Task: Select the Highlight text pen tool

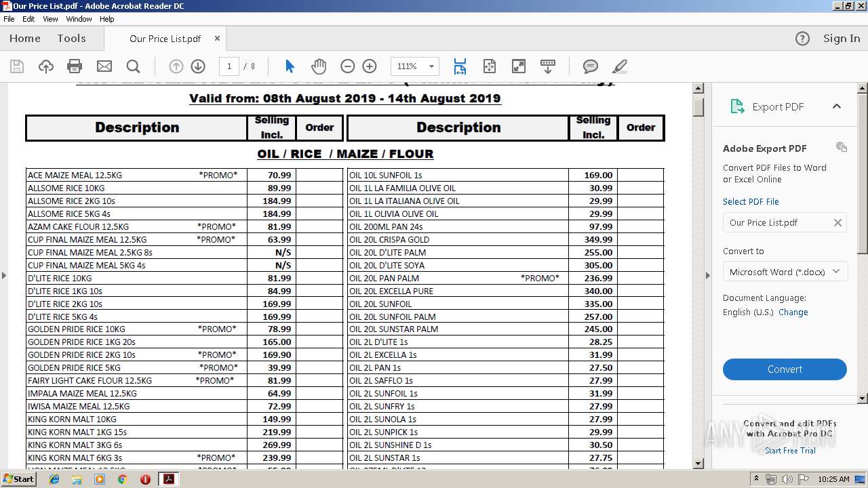Action: pos(619,66)
